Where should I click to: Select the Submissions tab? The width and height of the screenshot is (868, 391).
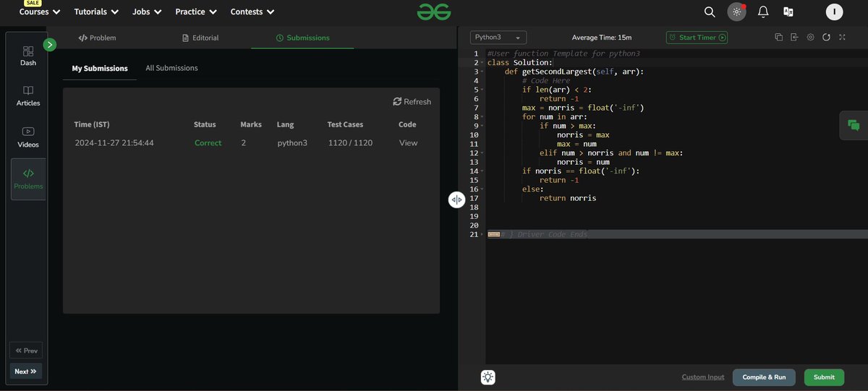(x=302, y=38)
